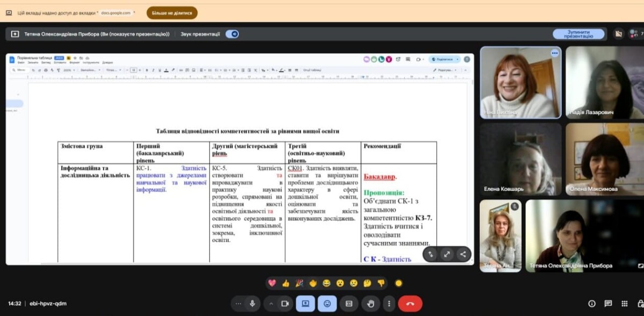Click the present screen icon
This screenshot has height=316, width=644.
pos(305,304)
